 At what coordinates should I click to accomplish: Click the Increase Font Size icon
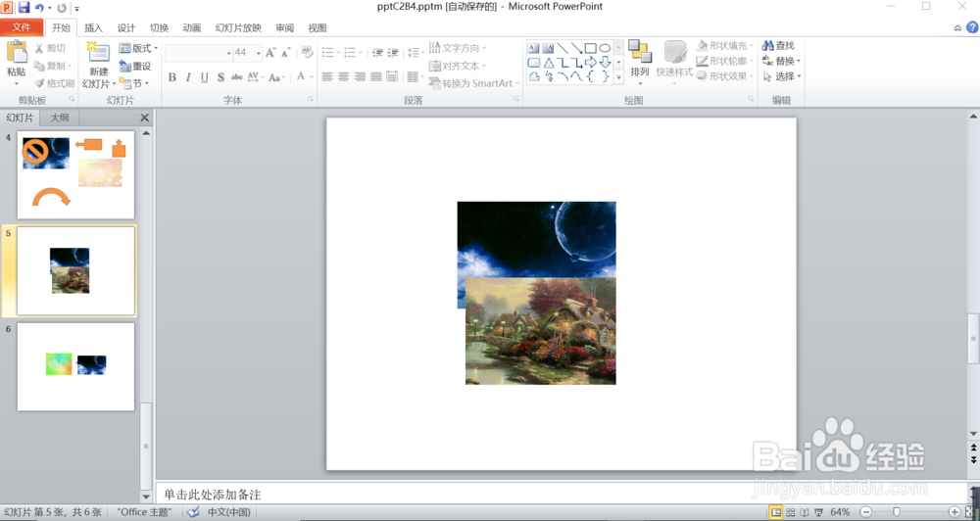point(270,53)
